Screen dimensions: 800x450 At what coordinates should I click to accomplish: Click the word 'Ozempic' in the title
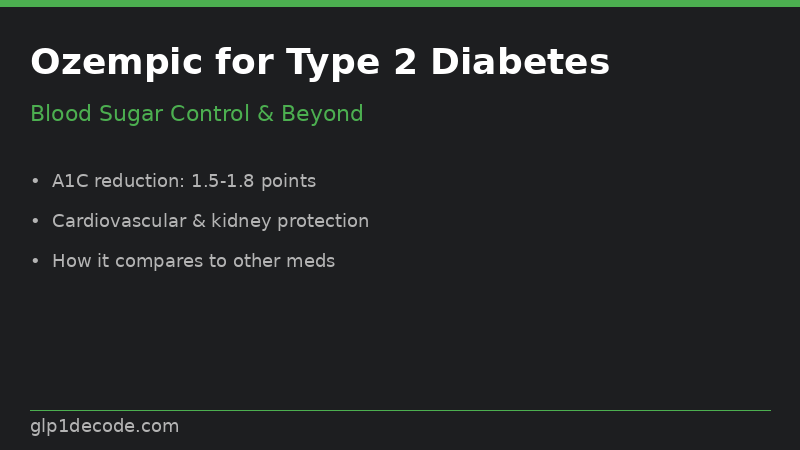(117, 63)
